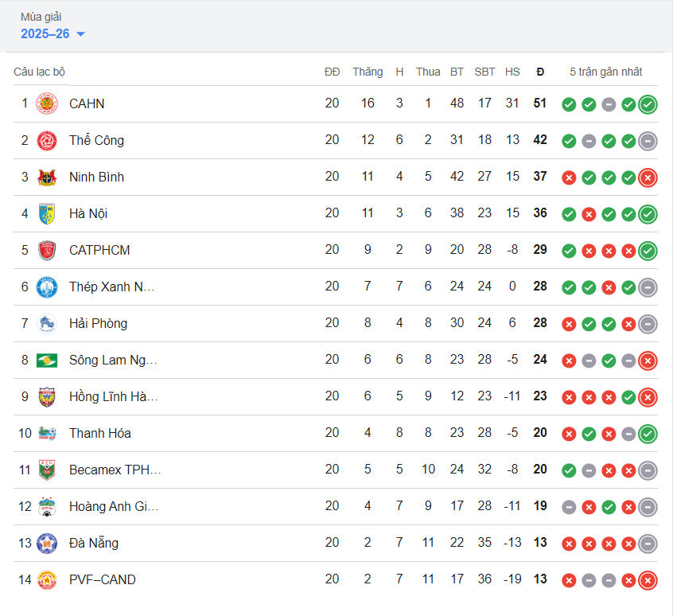Click the Câu lạc bộ column header
The width and height of the screenshot is (673, 616).
[39, 72]
